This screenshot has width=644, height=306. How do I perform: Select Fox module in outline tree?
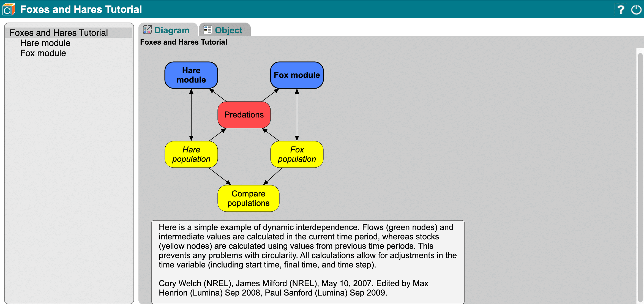tap(43, 53)
